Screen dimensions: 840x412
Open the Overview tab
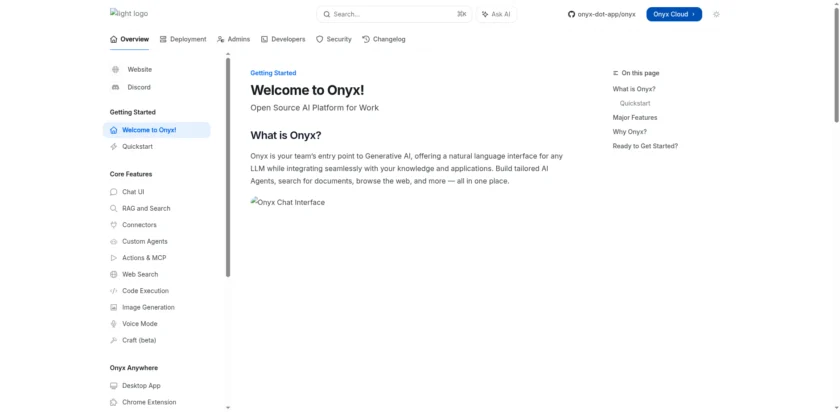pos(129,39)
